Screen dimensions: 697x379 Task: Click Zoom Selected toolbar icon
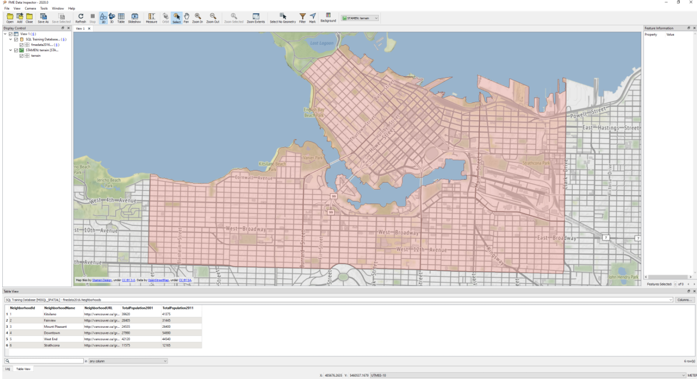(x=234, y=18)
